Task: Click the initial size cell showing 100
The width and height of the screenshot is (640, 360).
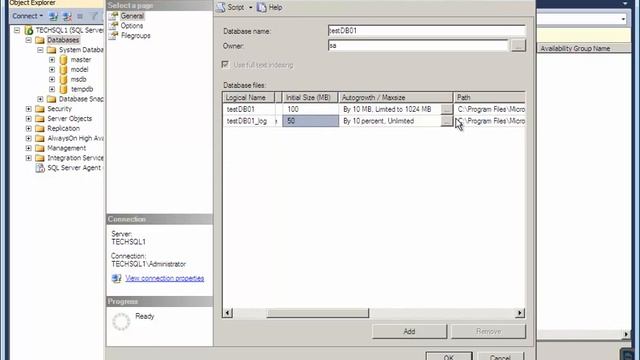Action: coord(311,109)
